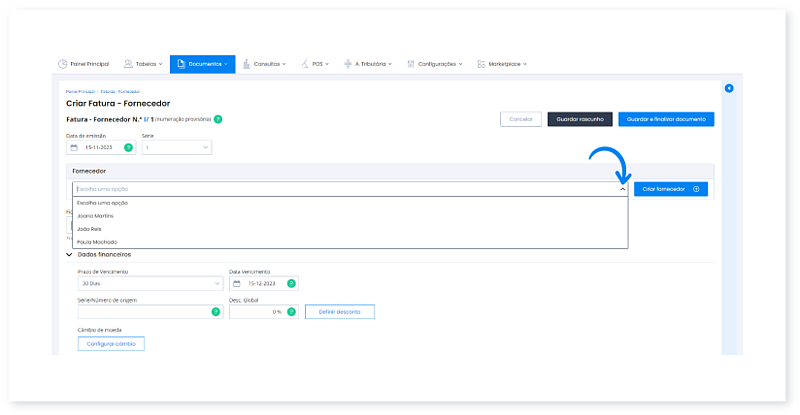Click the calendar icon in Data Vencimento

(x=237, y=283)
